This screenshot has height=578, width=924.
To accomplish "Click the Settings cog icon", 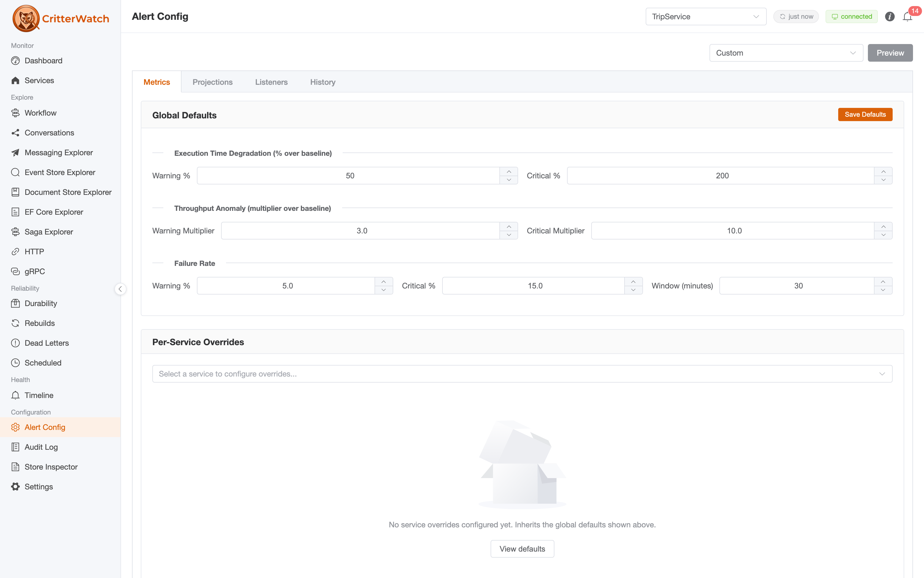I will pos(15,487).
